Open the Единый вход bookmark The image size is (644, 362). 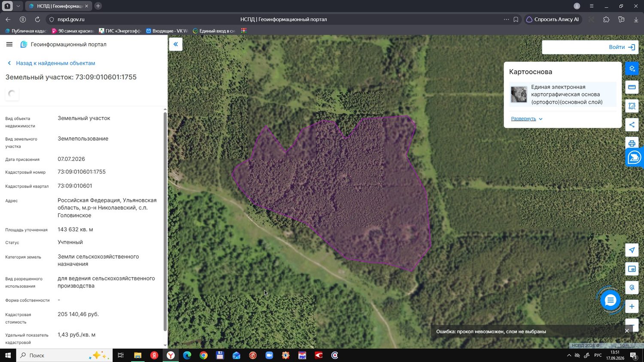[x=214, y=31]
